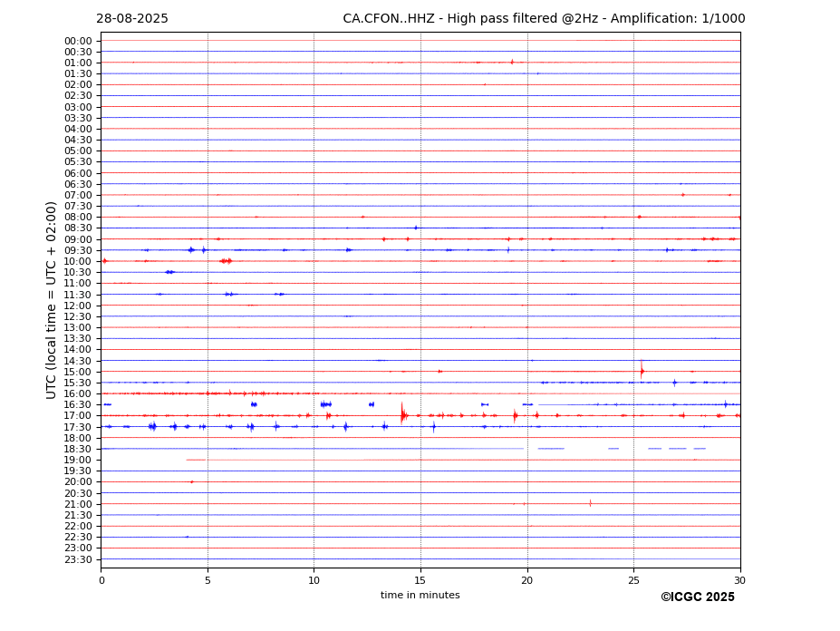Select the 15:00 time row label

tap(78, 372)
